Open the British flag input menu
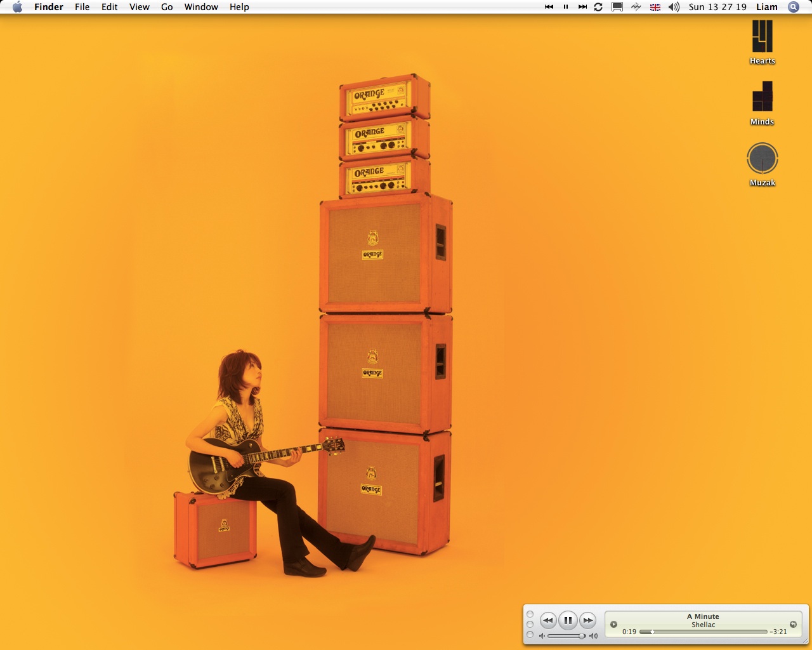Viewport: 812px width, 650px height. 655,7
